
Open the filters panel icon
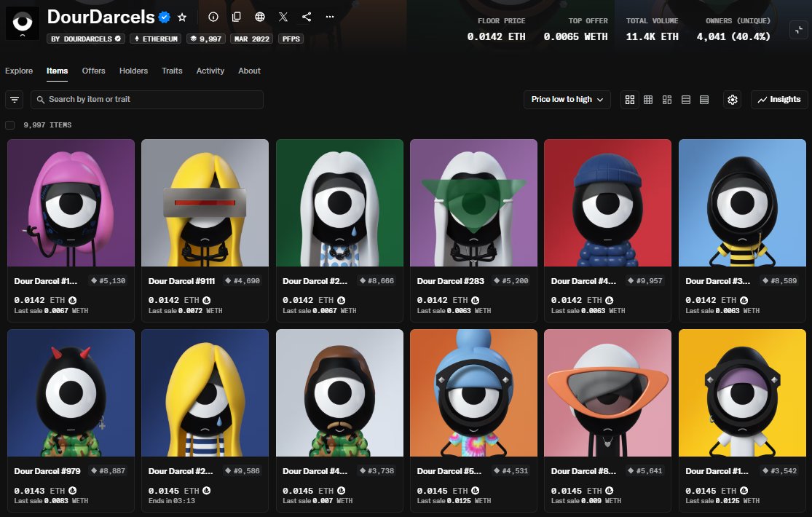click(x=15, y=100)
